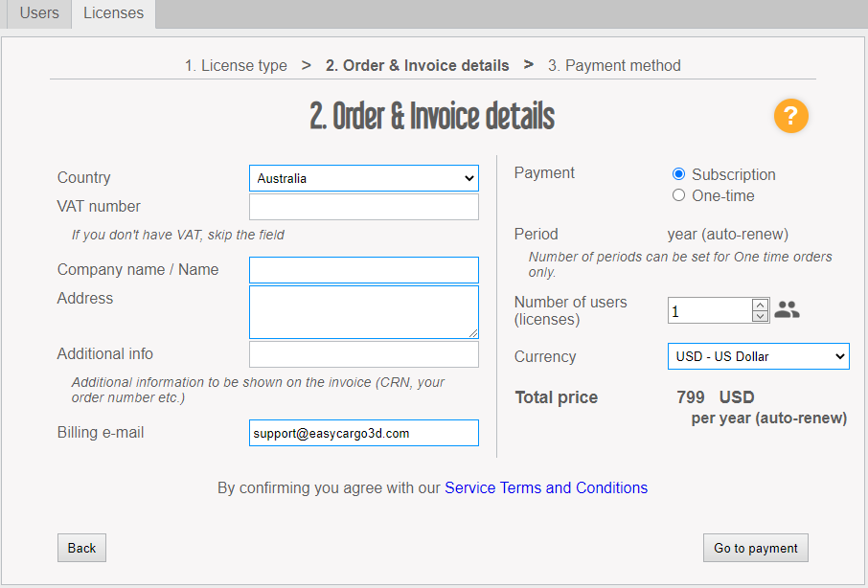Increase number of users with up arrow
868x588 pixels.
coord(760,305)
